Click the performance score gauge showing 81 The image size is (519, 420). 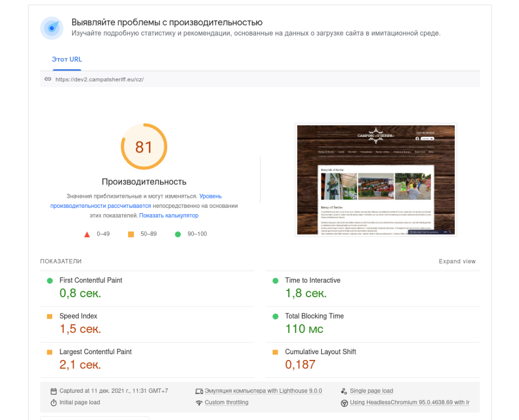click(144, 147)
